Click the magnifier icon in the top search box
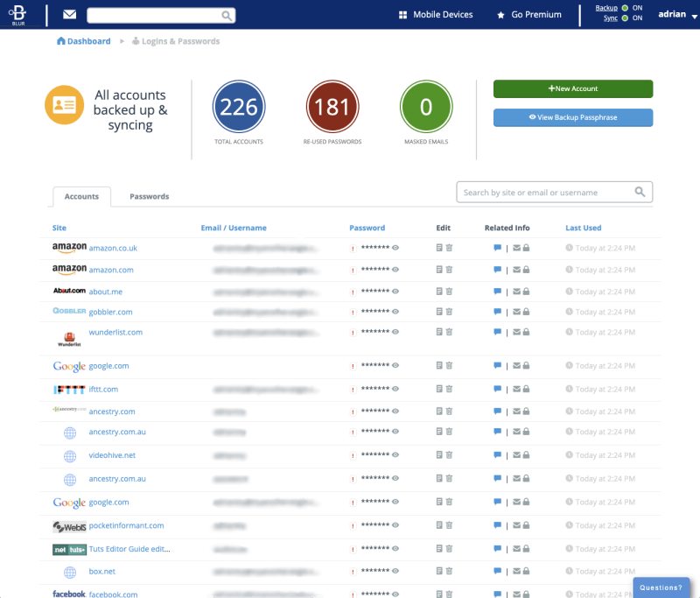The width and height of the screenshot is (700, 598). coord(227,16)
